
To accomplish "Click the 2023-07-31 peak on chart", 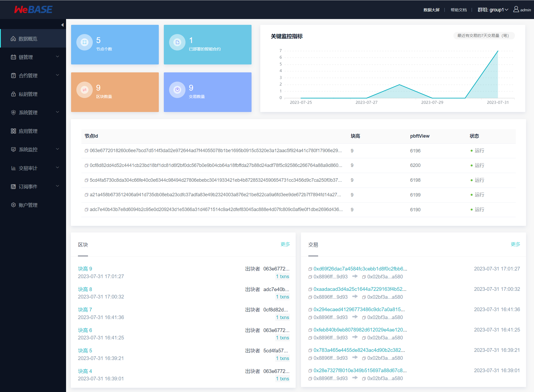I will [498, 51].
